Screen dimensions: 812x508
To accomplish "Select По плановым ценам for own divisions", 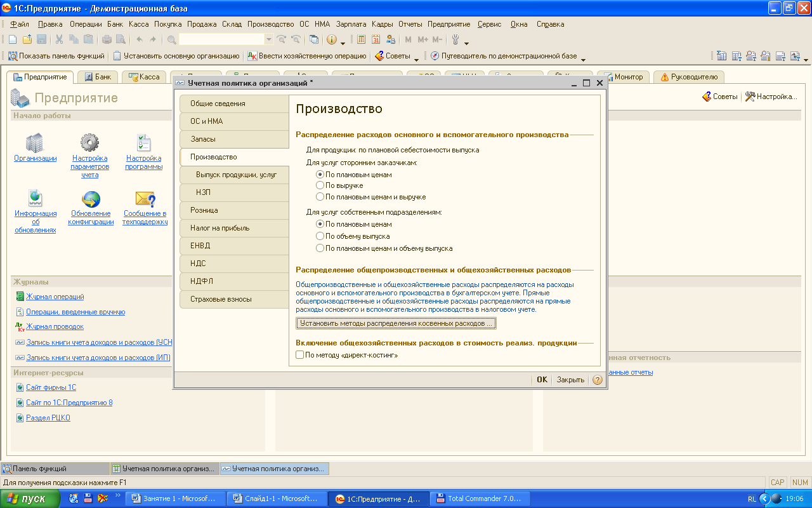I will (353, 224).
